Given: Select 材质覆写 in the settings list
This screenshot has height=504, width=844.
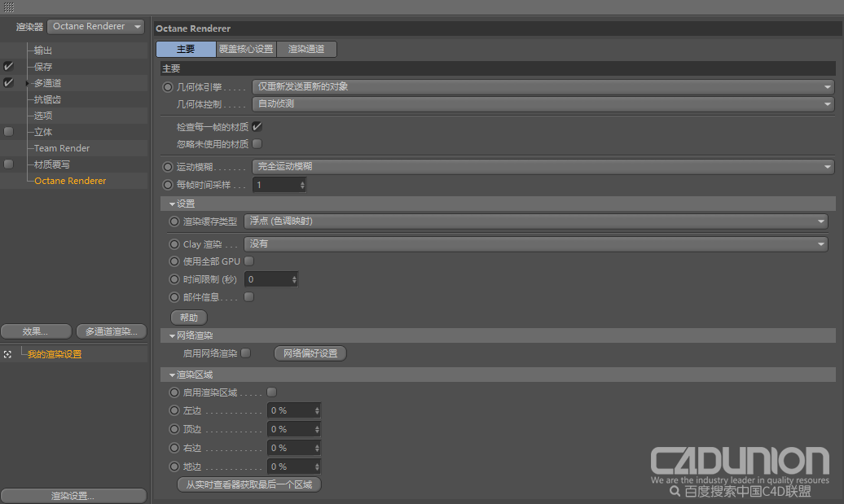Looking at the screenshot, I should click(x=51, y=164).
